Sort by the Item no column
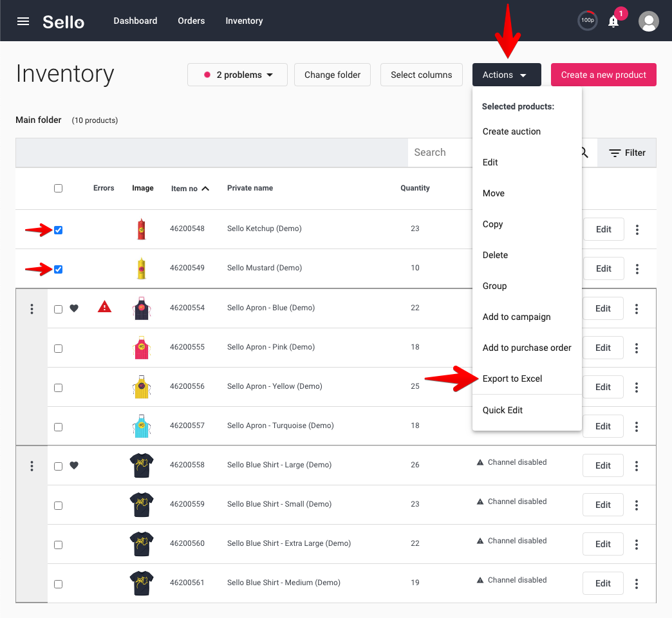Image resolution: width=672 pixels, height=618 pixels. [x=190, y=189]
